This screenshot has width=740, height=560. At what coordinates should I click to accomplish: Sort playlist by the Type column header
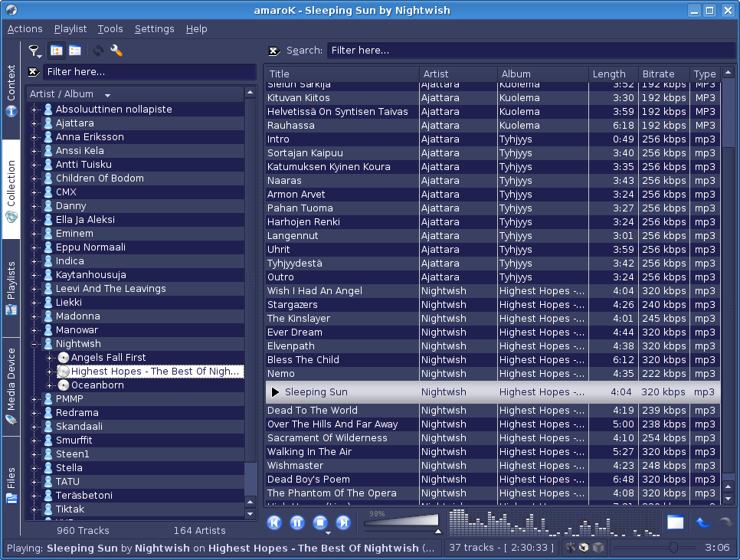705,74
